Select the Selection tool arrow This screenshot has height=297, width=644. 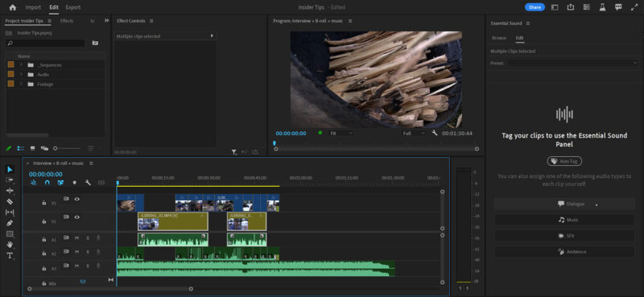10,169
